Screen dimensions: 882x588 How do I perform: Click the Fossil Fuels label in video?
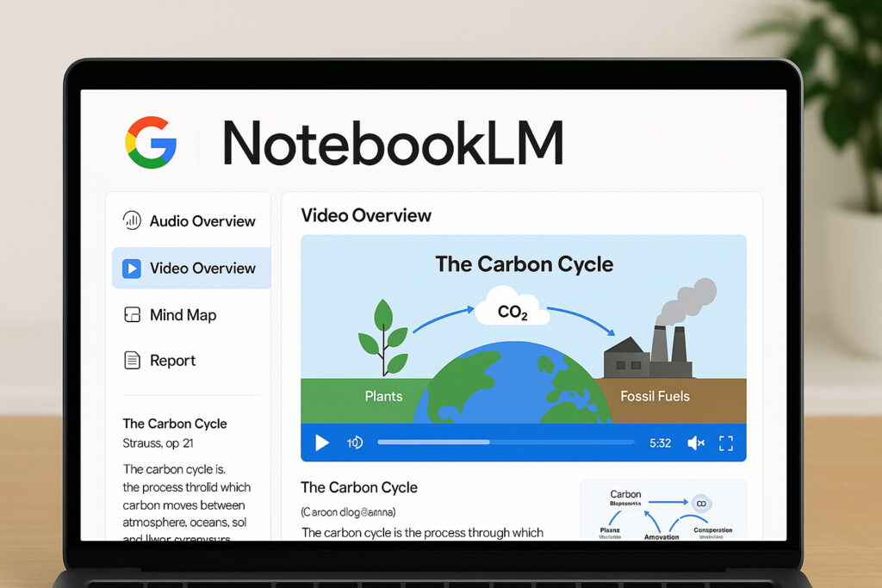(655, 396)
